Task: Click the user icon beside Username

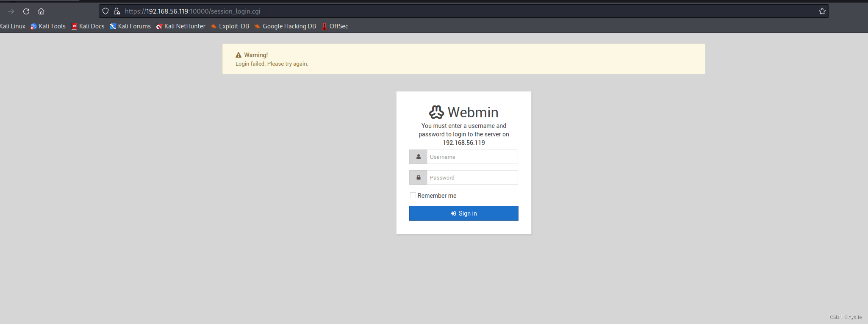Action: pos(419,157)
